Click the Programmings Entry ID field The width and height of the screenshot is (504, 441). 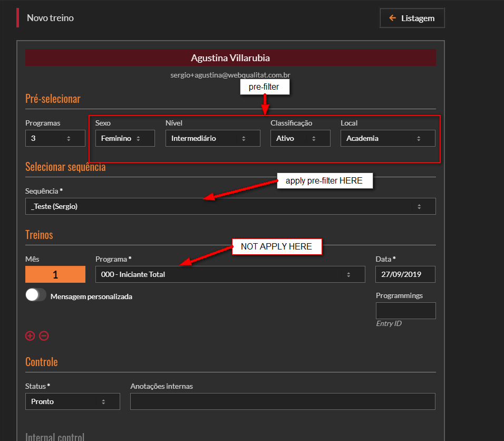coord(405,311)
